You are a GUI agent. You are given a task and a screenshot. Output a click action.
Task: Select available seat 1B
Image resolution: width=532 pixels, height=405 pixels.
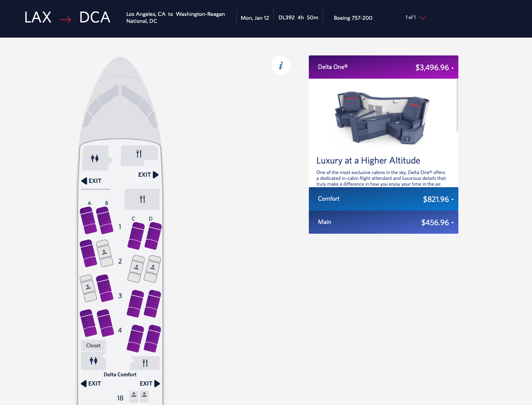[x=105, y=220]
